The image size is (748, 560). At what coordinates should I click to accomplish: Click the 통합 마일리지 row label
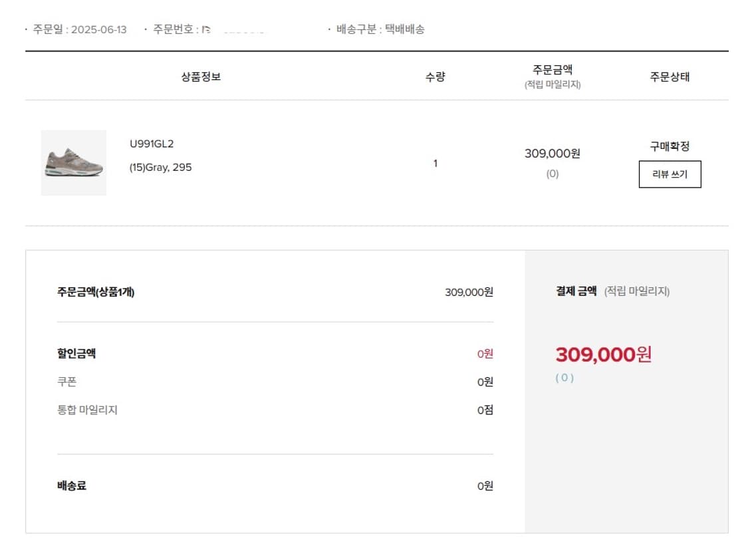(87, 410)
